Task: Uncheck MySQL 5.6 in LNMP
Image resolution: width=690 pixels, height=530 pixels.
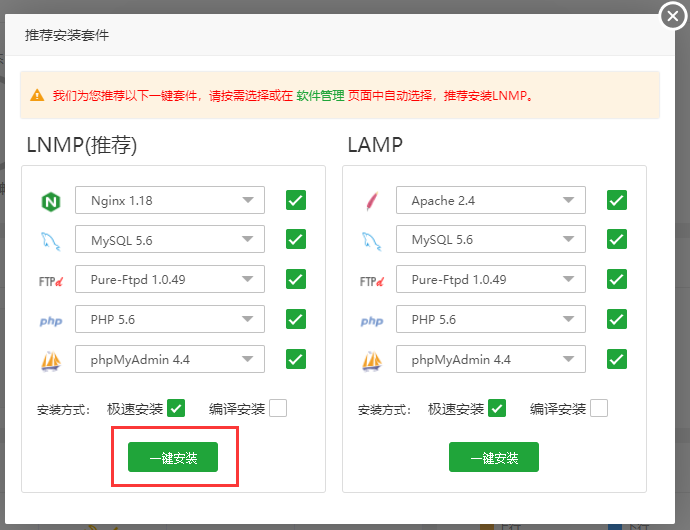Action: 296,239
